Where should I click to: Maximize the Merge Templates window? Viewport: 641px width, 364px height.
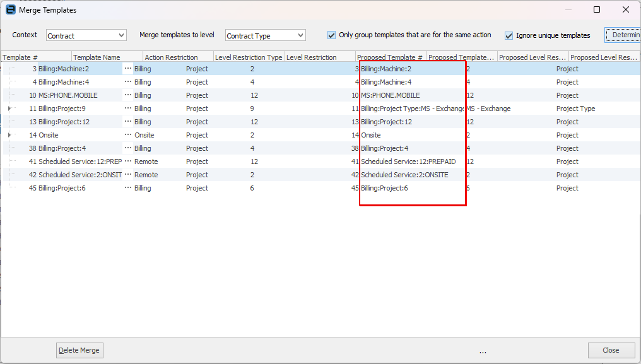(597, 9)
